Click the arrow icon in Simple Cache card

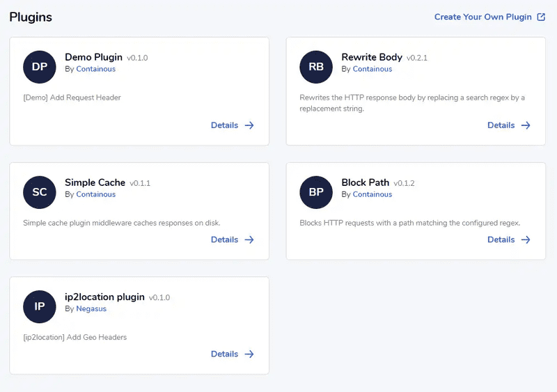[249, 240]
